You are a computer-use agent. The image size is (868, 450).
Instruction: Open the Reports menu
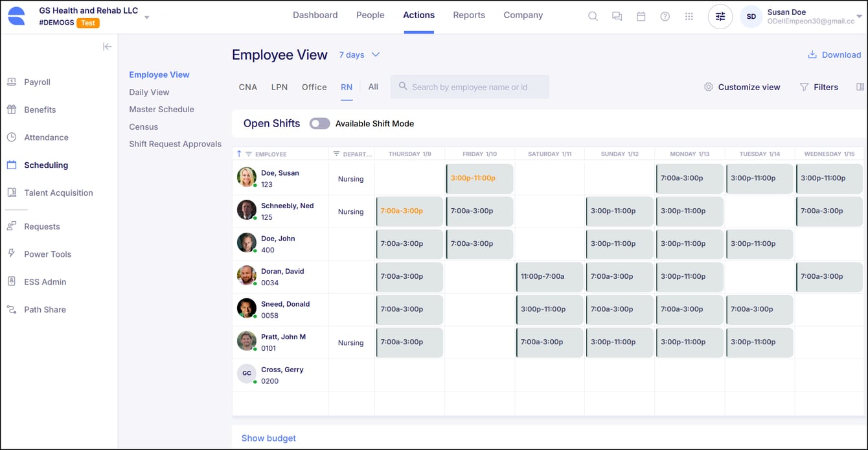point(469,14)
